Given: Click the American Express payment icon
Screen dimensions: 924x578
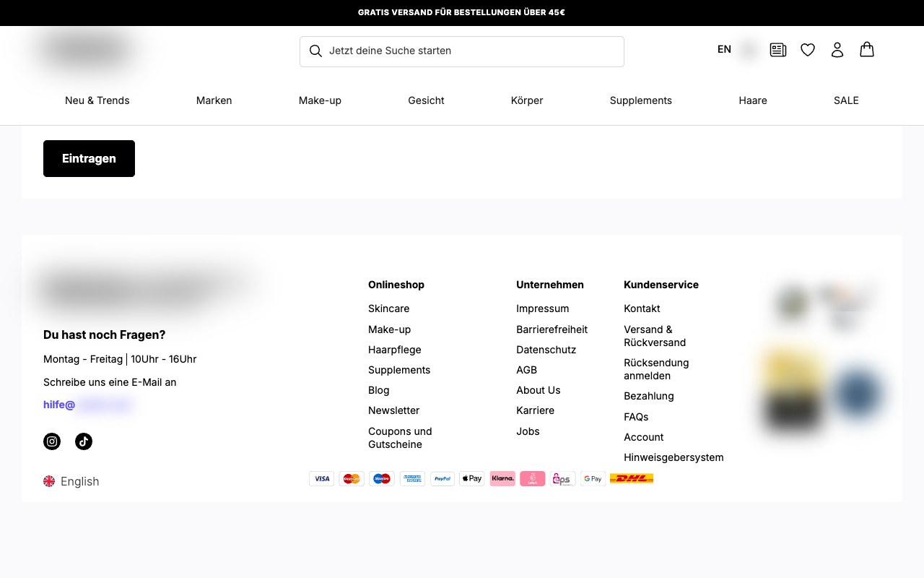Looking at the screenshot, I should (412, 478).
